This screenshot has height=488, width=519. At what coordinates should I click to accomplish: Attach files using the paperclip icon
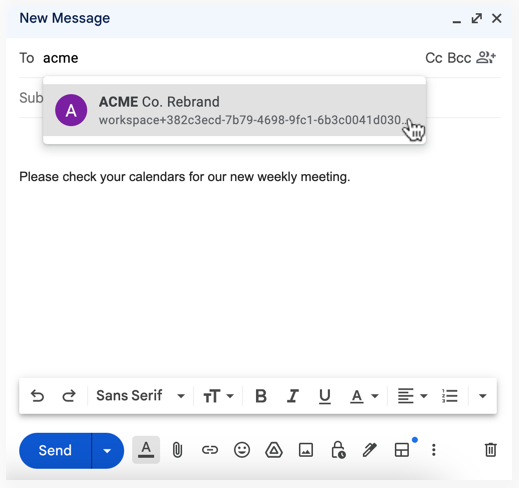(177, 450)
